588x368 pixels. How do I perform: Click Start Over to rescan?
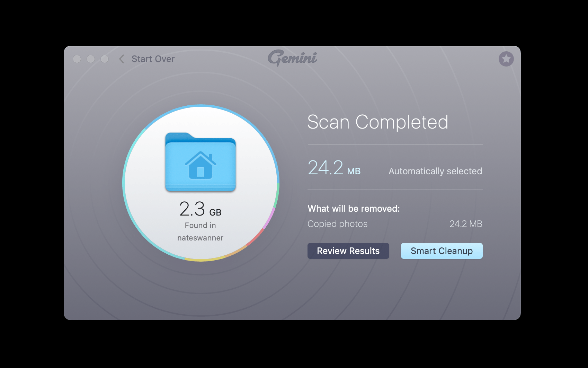[153, 59]
